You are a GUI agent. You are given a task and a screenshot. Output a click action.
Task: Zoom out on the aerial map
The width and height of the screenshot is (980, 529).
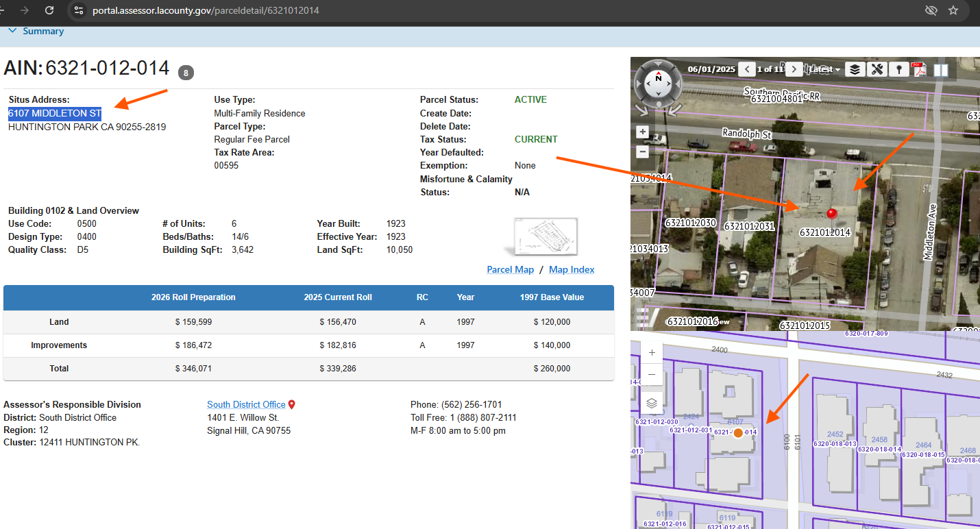click(642, 151)
